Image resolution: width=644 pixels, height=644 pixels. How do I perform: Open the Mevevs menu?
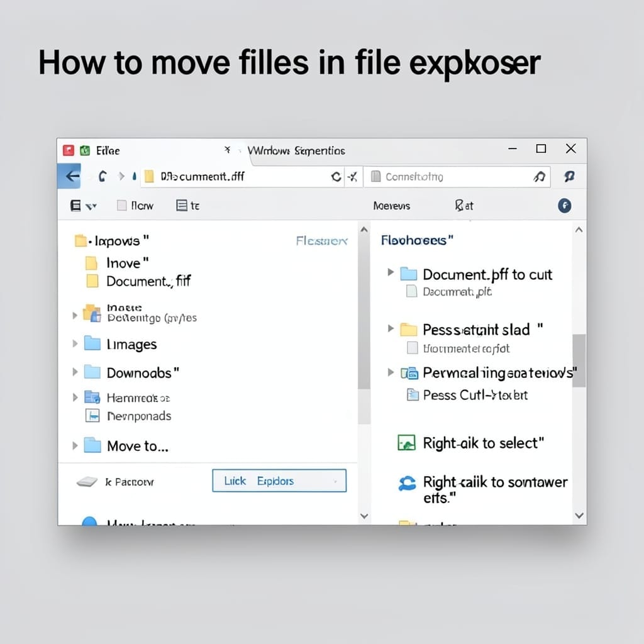click(391, 206)
